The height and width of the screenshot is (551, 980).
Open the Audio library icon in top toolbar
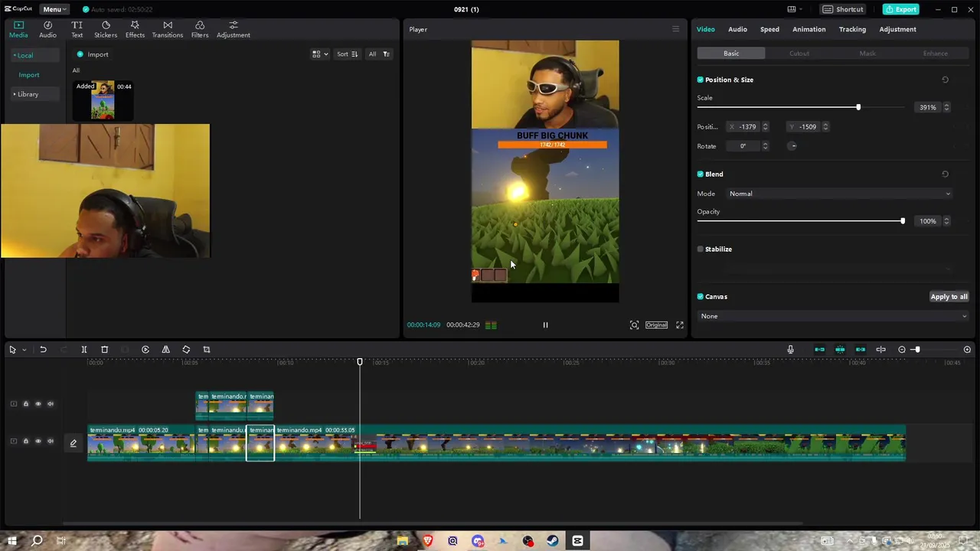tap(47, 29)
